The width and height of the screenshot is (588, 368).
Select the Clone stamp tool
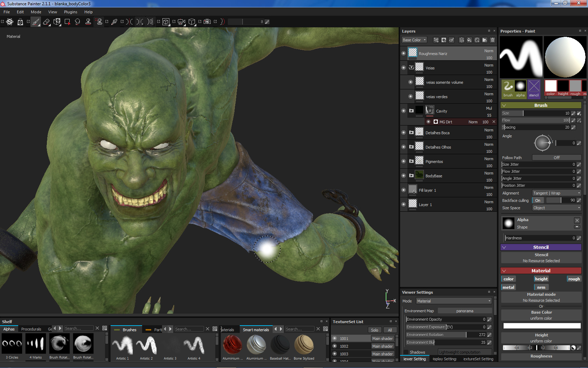pyautogui.click(x=88, y=22)
